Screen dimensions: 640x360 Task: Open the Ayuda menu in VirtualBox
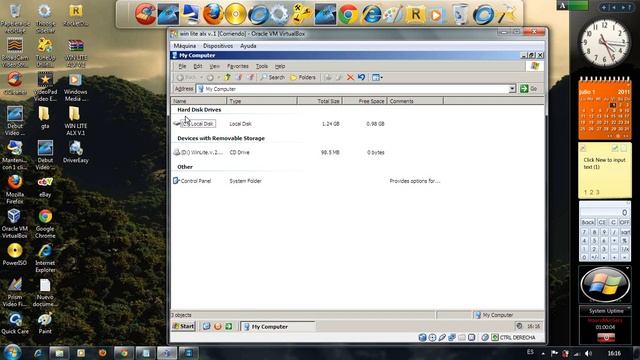(x=248, y=46)
